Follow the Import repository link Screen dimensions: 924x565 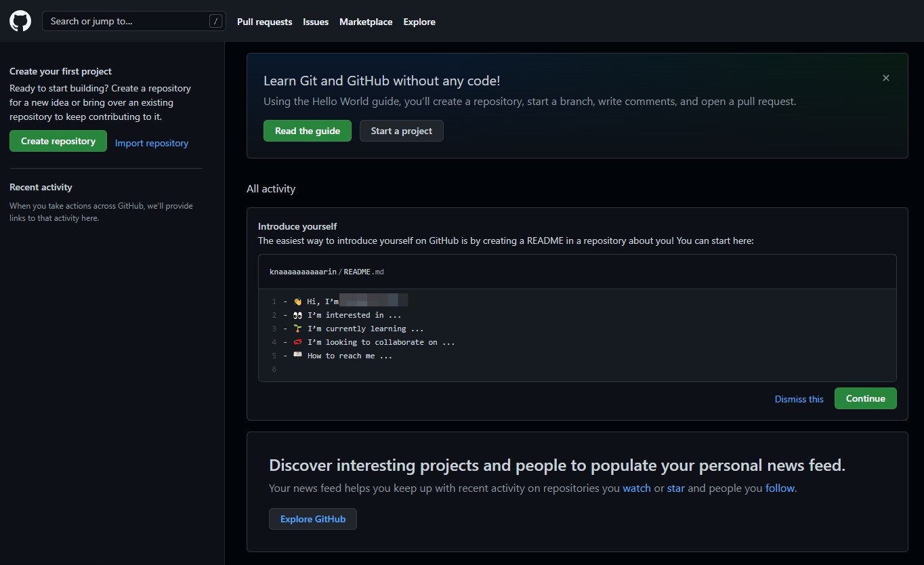tap(152, 143)
